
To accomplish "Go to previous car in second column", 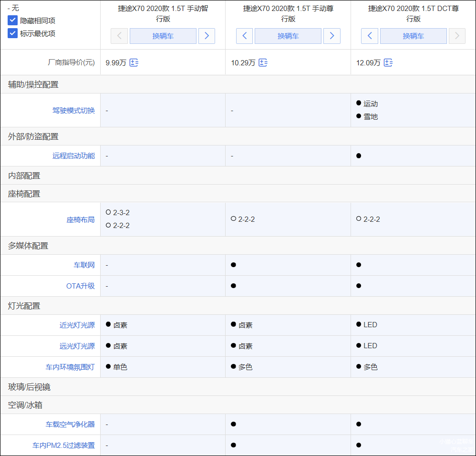I will coord(244,36).
